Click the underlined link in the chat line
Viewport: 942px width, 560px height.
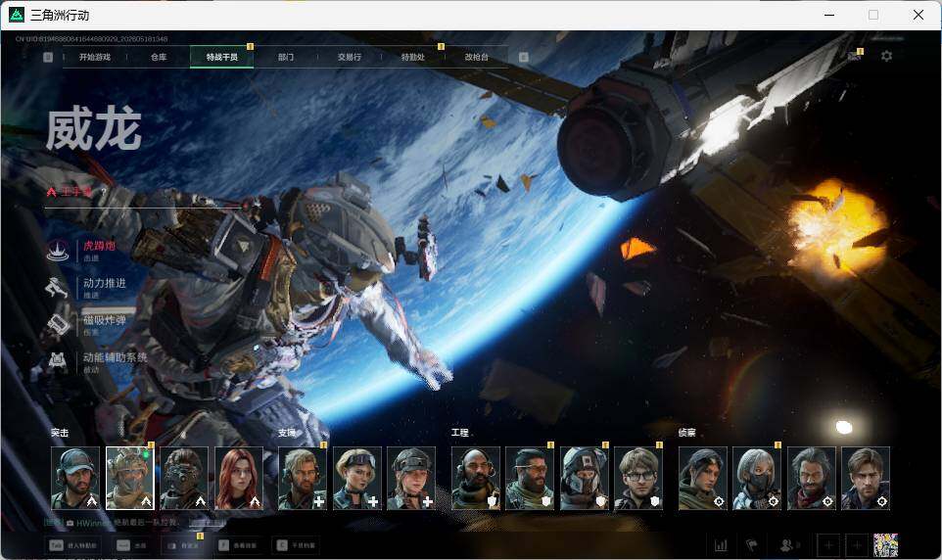click(208, 523)
